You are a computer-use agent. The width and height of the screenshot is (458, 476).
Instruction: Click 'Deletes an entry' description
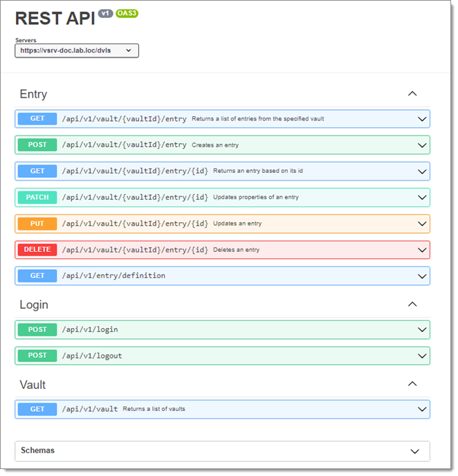[x=236, y=250]
